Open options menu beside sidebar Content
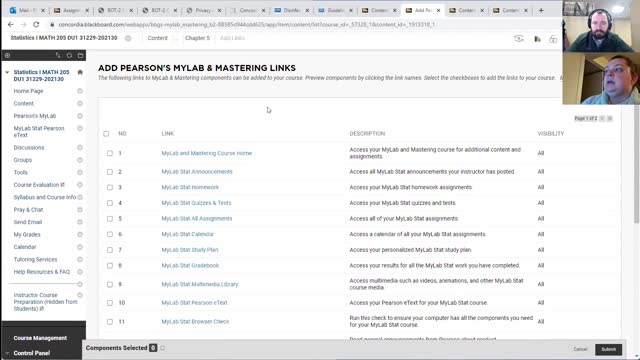The height and width of the screenshot is (360, 640). 80,104
